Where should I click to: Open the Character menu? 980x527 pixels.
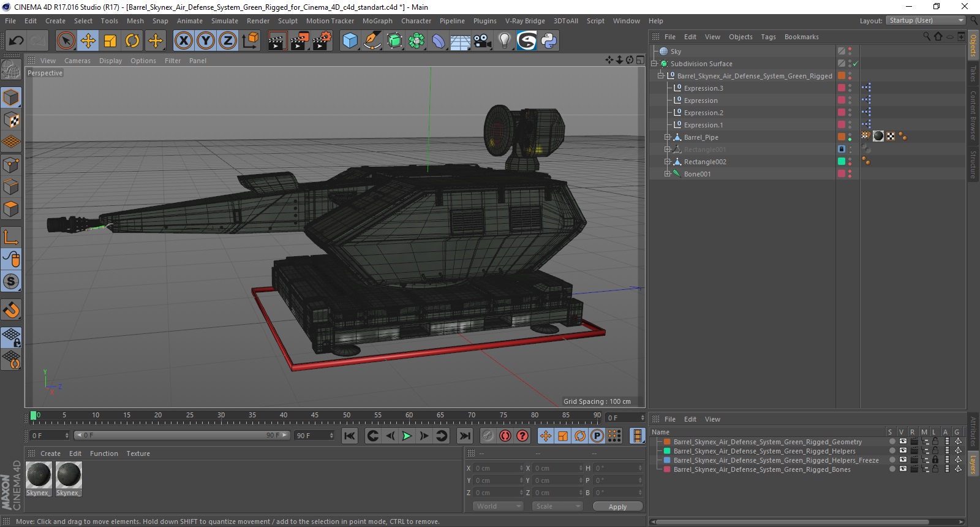[416, 21]
